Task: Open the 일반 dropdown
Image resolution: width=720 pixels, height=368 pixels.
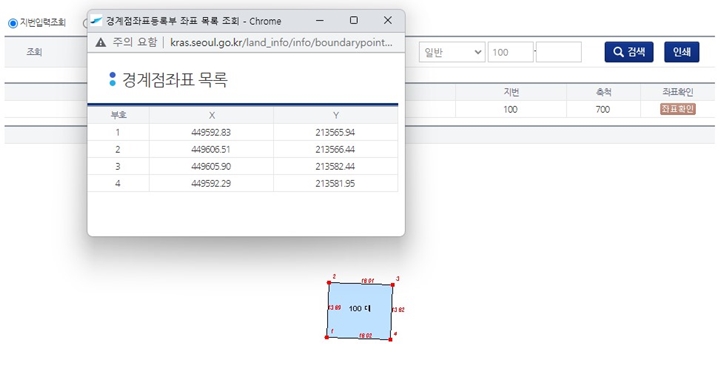Action: coord(452,52)
